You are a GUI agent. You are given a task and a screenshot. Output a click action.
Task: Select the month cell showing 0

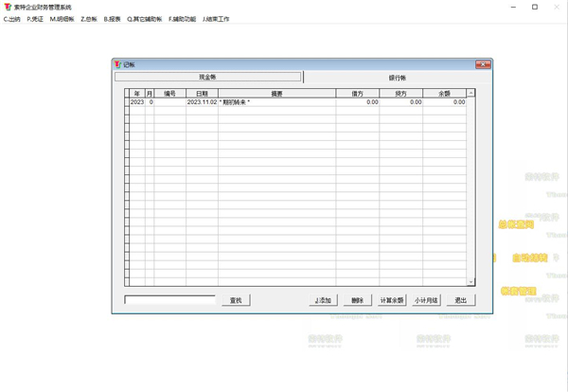(x=150, y=102)
